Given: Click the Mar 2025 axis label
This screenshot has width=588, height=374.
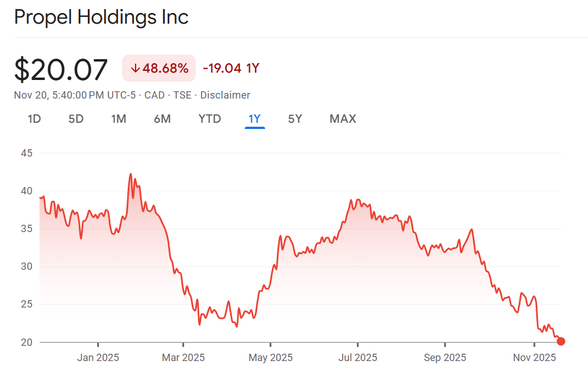Looking at the screenshot, I should [183, 358].
